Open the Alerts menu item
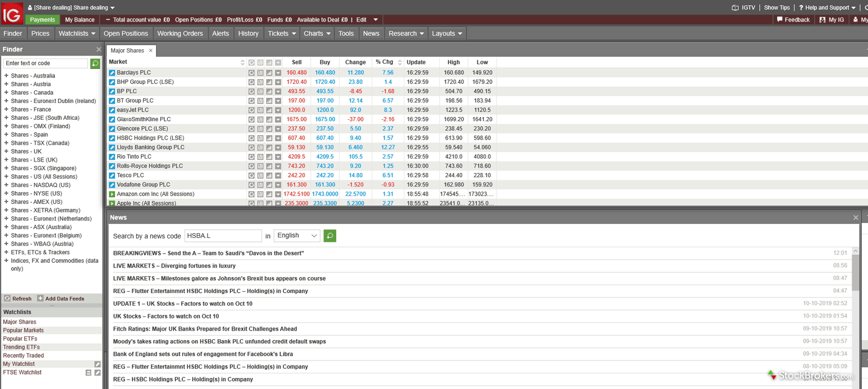 tap(220, 34)
